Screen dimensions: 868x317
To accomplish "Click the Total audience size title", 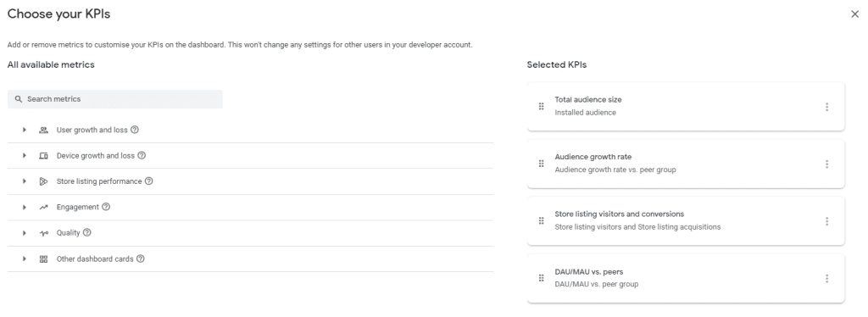I will [x=588, y=99].
